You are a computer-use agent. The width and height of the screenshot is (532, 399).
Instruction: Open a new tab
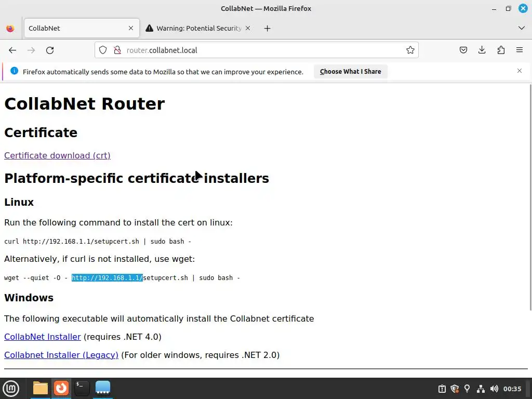tap(268, 29)
